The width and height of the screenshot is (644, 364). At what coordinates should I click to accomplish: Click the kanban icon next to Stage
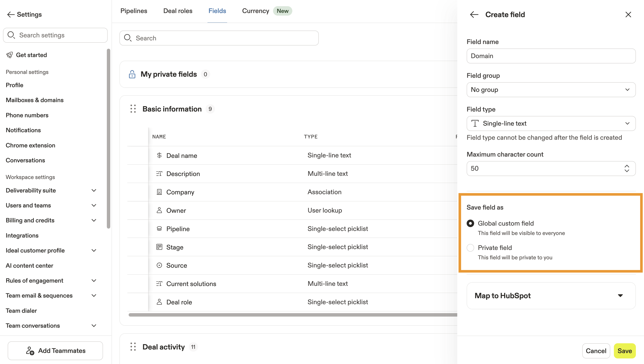tap(159, 247)
